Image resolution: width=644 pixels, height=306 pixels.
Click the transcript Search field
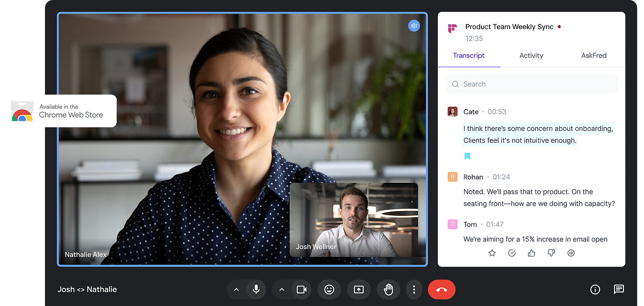(x=532, y=84)
